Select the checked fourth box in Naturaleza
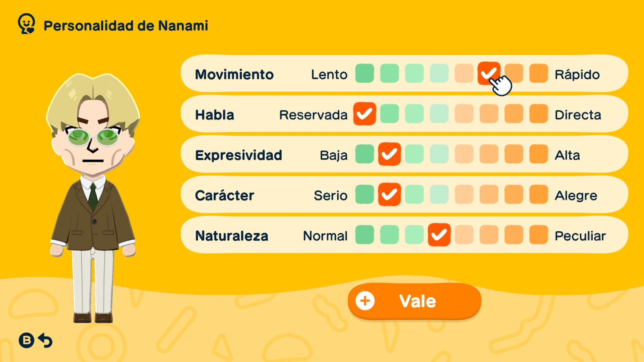This screenshot has height=362, width=644. pos(439,235)
